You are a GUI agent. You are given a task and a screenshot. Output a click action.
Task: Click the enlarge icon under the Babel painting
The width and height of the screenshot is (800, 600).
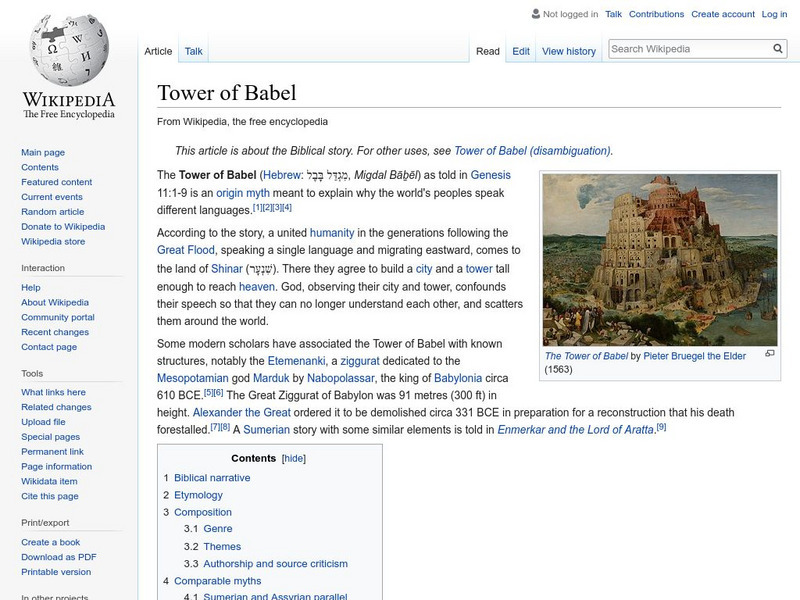(770, 353)
